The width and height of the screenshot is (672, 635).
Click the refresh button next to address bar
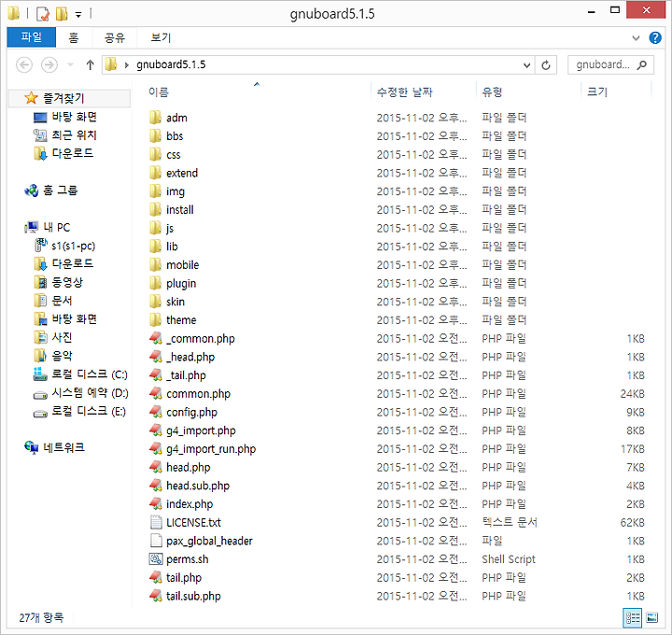[546, 65]
